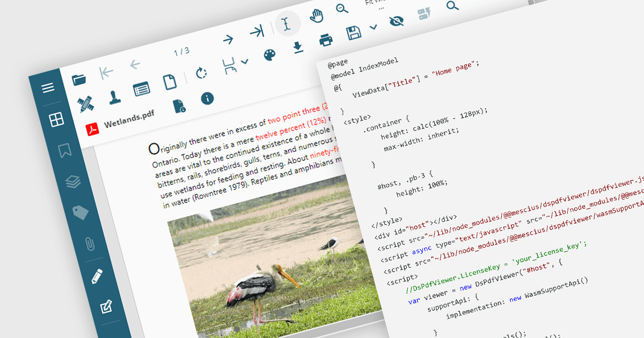The height and width of the screenshot is (338, 644).
Task: Click the page number 1 / 3 field
Action: pyautogui.click(x=181, y=52)
